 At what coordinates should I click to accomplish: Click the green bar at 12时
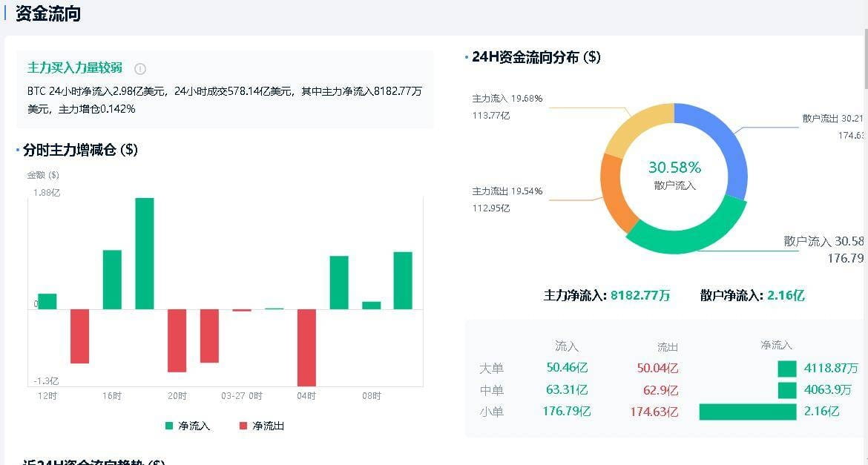click(47, 302)
